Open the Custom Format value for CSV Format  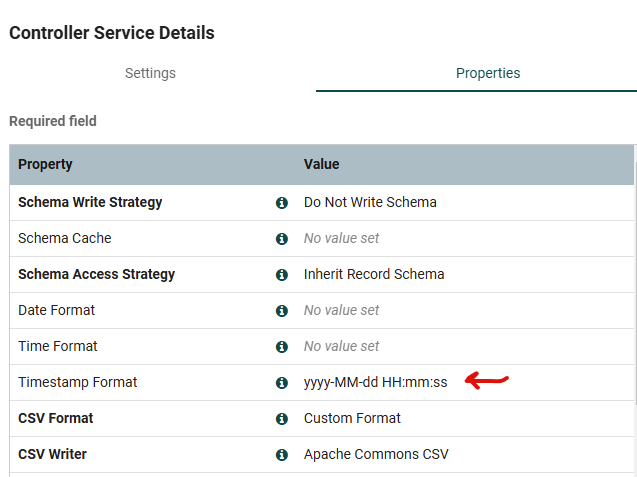[352, 418]
